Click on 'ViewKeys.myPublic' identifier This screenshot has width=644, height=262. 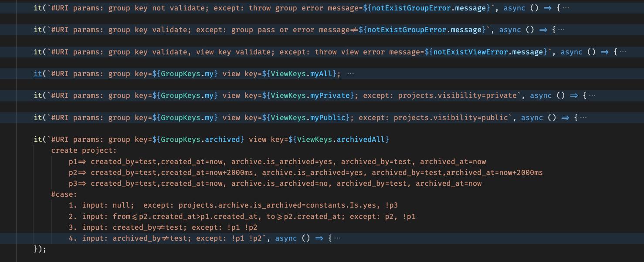coord(308,118)
